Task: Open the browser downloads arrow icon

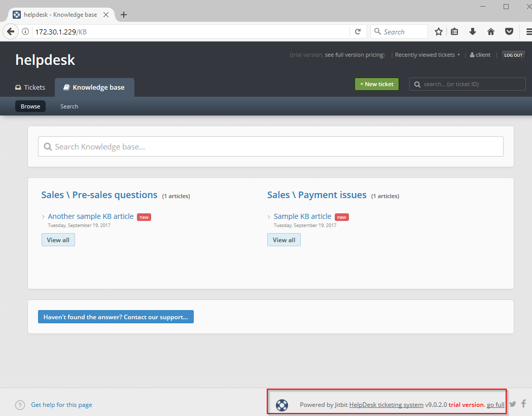Action: pos(473,32)
